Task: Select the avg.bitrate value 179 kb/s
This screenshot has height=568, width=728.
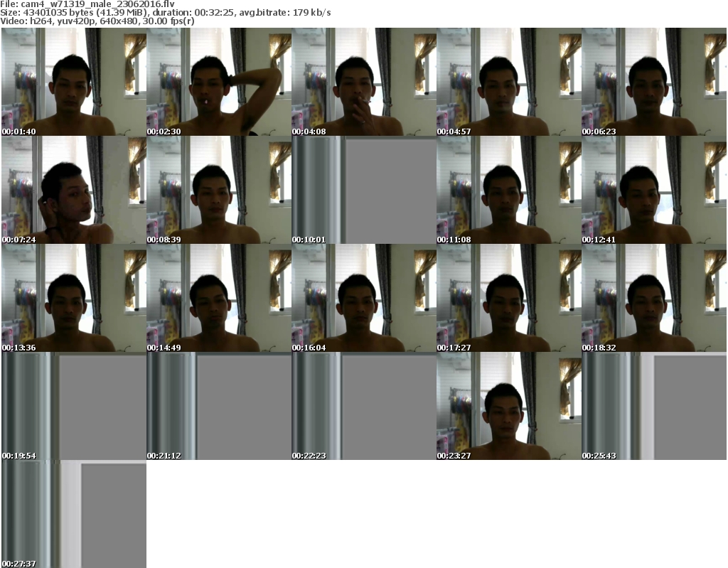Action: pyautogui.click(x=311, y=13)
